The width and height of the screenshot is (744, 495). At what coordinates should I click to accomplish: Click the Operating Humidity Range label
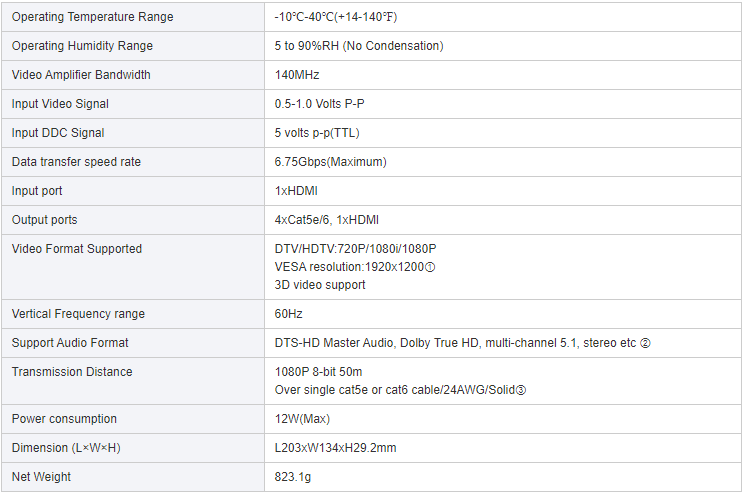[x=82, y=46]
